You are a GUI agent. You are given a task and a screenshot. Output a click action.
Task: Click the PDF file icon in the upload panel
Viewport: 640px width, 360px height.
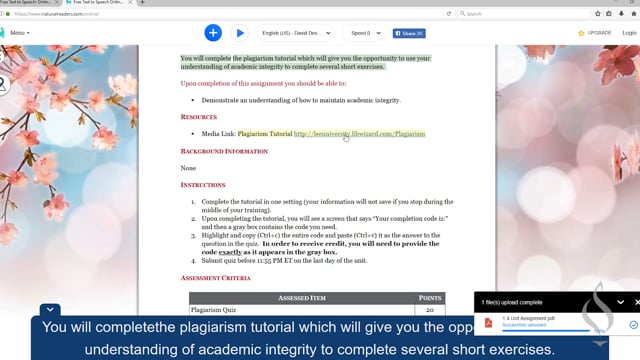(488, 323)
